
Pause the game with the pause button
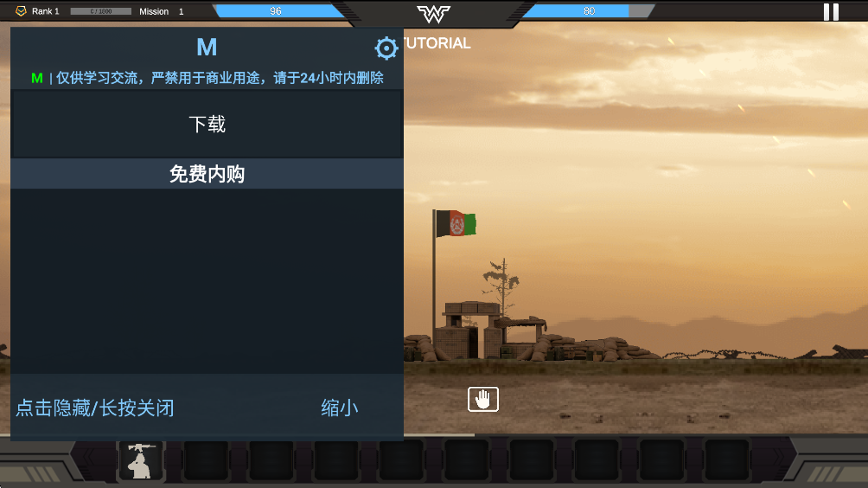pyautogui.click(x=831, y=11)
